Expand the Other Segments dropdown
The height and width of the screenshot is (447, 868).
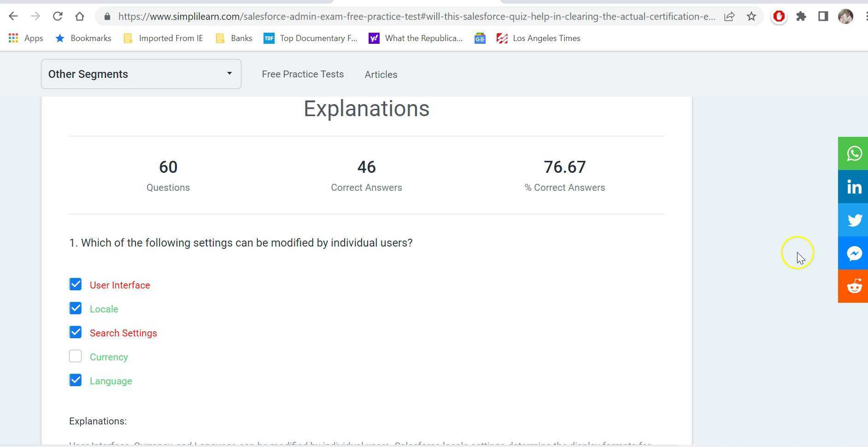[x=141, y=74]
